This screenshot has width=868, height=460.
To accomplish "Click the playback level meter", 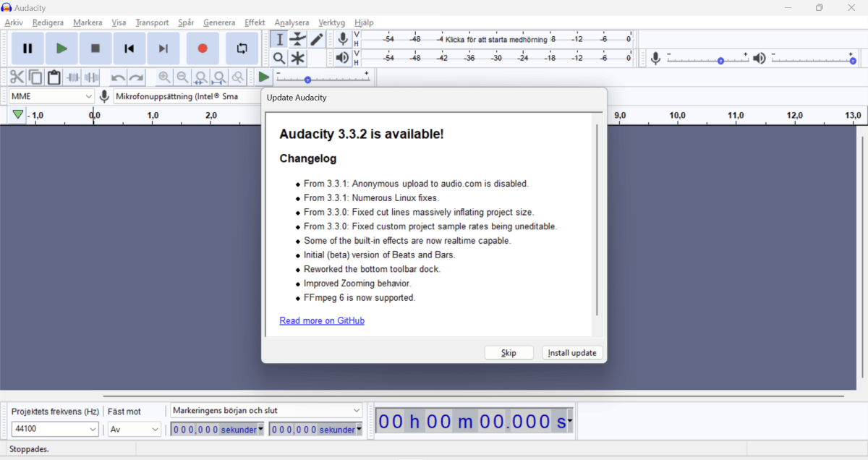I will (x=496, y=58).
